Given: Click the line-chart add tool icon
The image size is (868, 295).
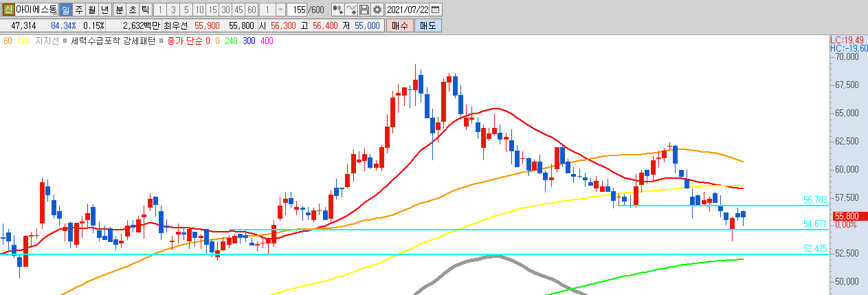Looking at the screenshot, I should pyautogui.click(x=351, y=10).
